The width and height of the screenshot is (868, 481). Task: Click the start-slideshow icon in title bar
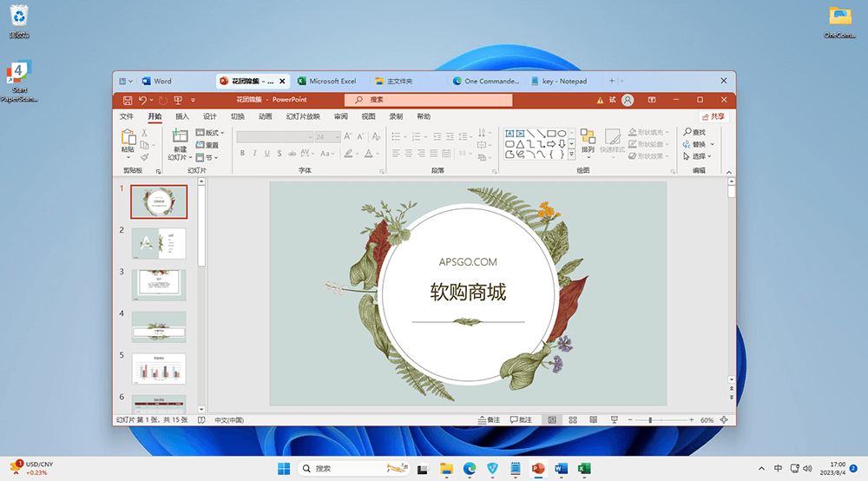[x=178, y=100]
